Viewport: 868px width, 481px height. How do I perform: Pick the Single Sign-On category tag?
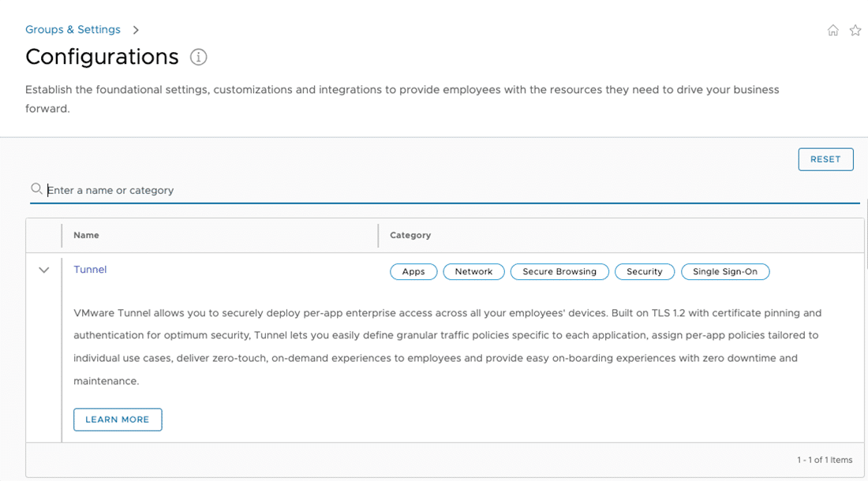pos(724,271)
